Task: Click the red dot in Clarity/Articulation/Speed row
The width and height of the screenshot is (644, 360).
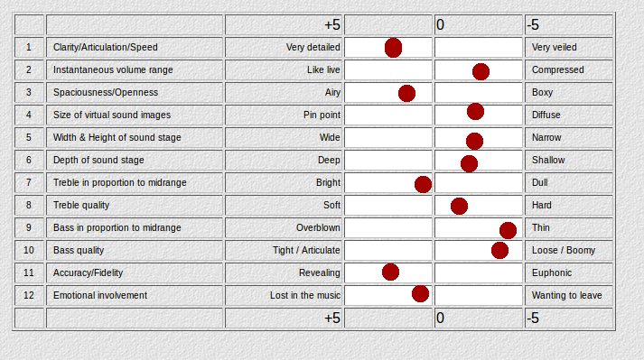Action: coord(393,48)
